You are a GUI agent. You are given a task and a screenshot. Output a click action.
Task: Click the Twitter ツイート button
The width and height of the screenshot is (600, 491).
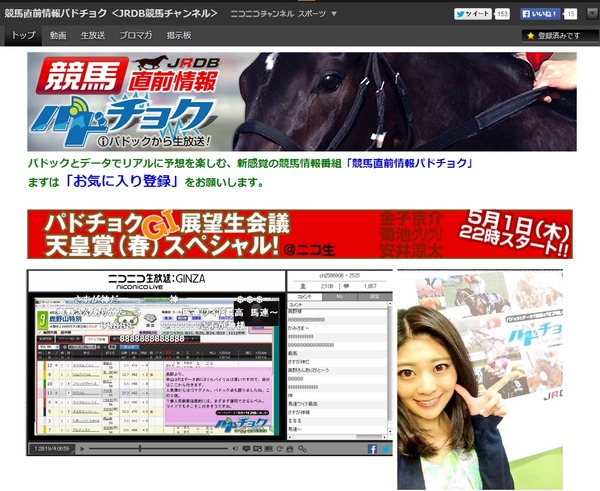(x=473, y=14)
